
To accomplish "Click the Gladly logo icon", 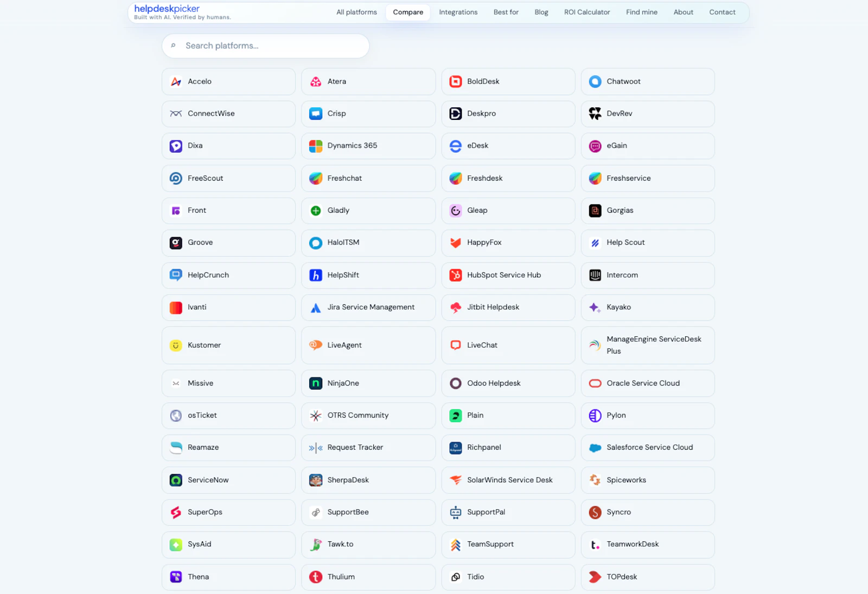I will [316, 210].
